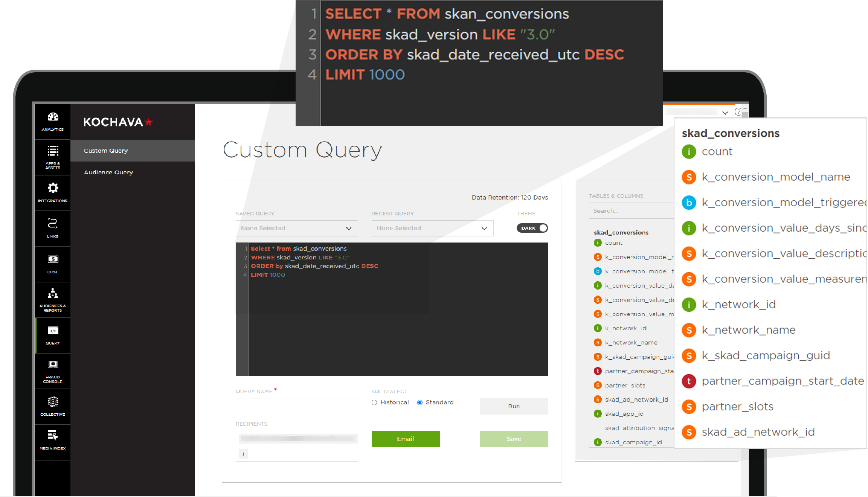
Task: Click boolean icon for k_conversion_model_t in small list
Action: (x=598, y=271)
